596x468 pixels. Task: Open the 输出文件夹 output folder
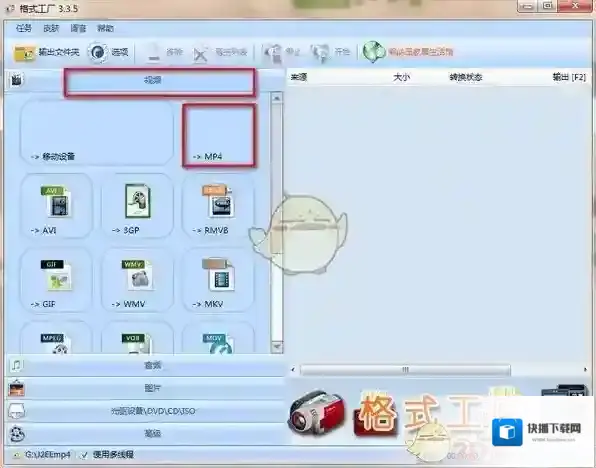[46, 52]
